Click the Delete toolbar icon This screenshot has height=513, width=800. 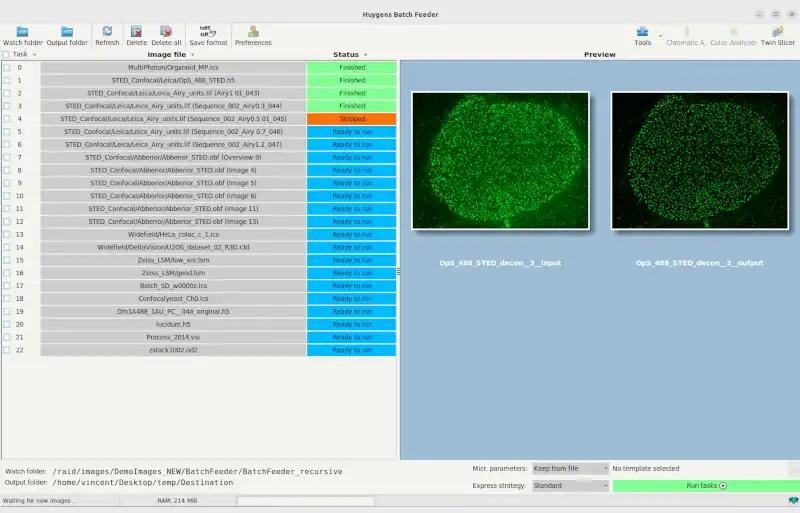[136, 36]
